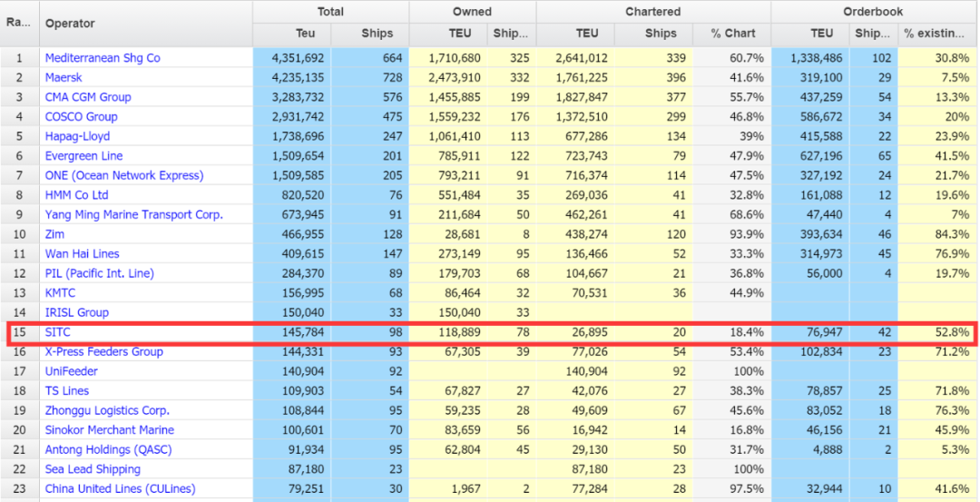Click the Yang Ming Marine Transport Corp. link

pyautogui.click(x=133, y=215)
